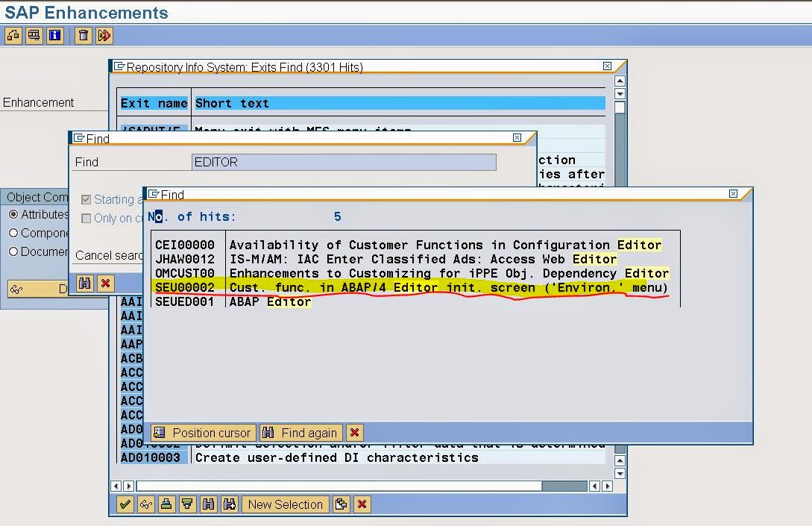The image size is (812, 526).
Task: Click the filter icon on bottom toolbar
Action: (x=186, y=504)
